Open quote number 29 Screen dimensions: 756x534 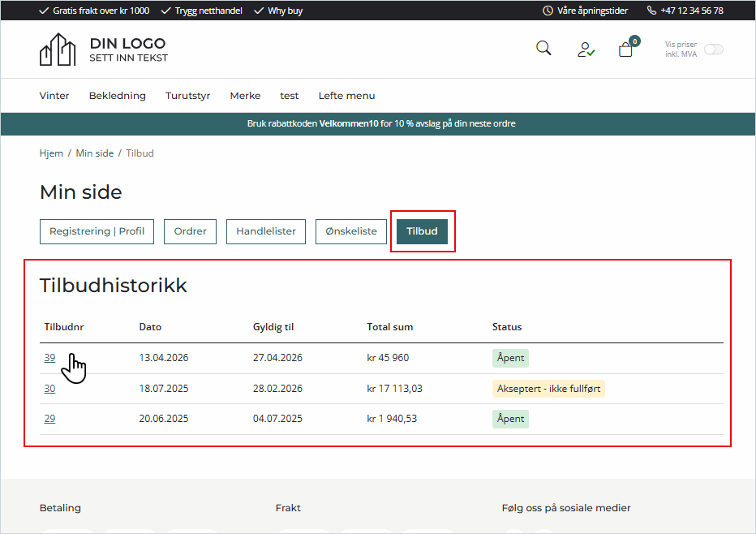49,419
